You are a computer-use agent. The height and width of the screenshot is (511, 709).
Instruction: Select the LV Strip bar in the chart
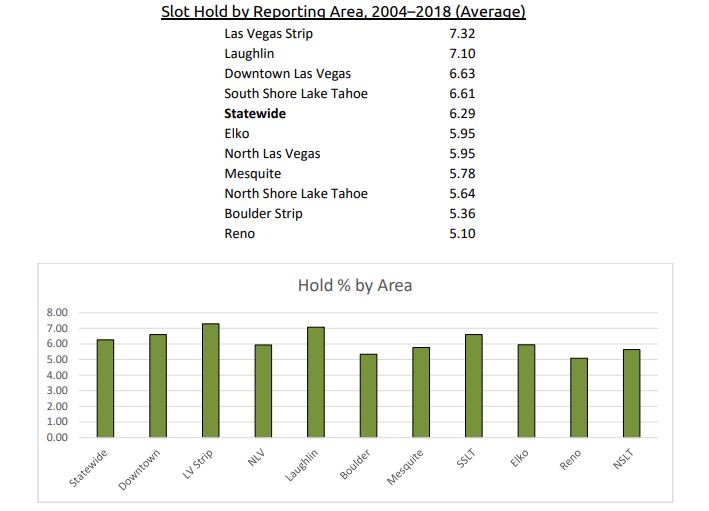(211, 380)
